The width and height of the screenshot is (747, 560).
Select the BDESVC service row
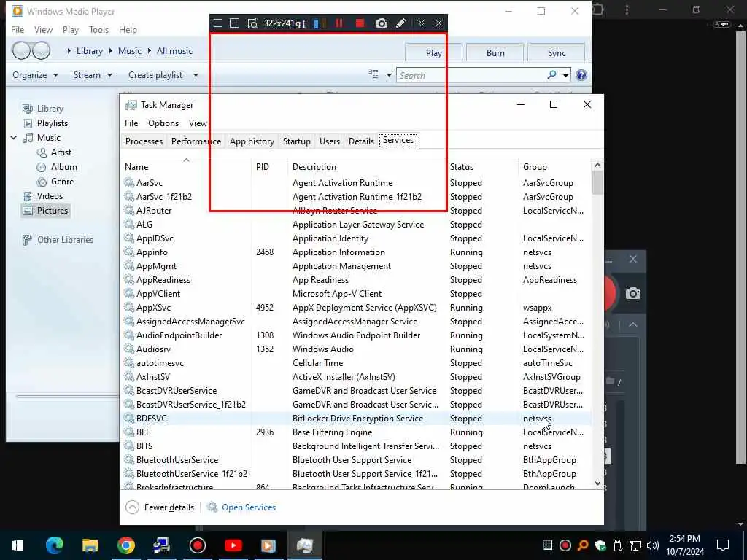pyautogui.click(x=356, y=418)
